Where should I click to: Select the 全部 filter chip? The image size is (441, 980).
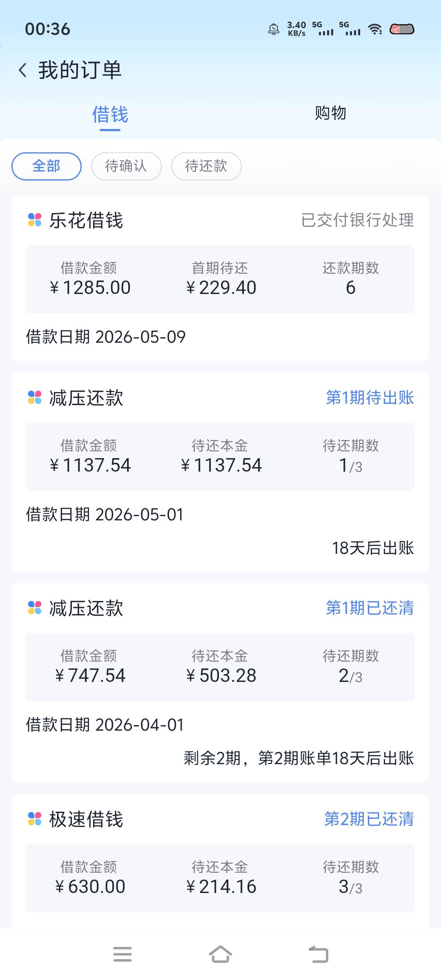click(47, 166)
